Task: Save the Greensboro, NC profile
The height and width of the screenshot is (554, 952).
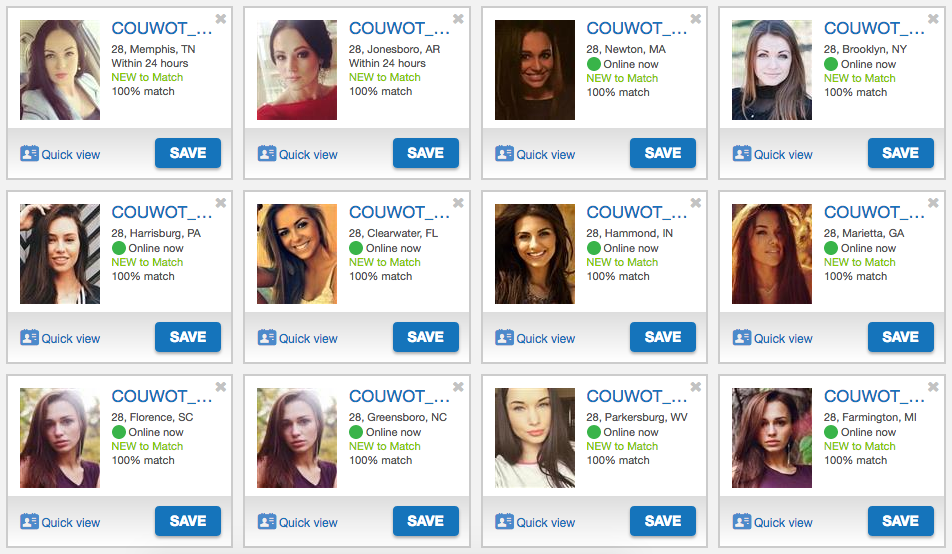Action: pyautogui.click(x=426, y=521)
